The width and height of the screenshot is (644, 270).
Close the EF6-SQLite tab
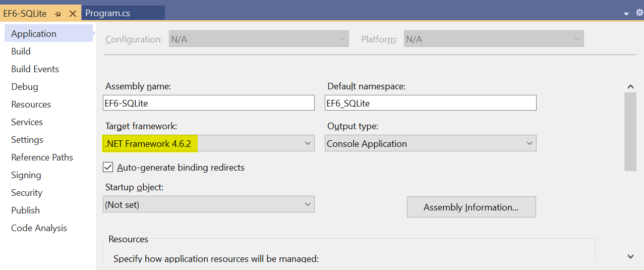click(73, 14)
